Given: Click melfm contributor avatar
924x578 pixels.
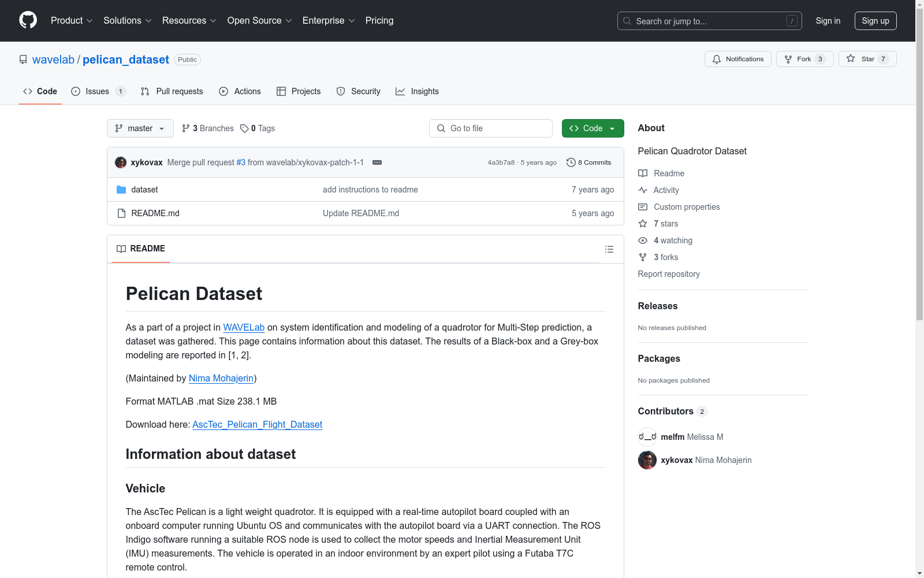Looking at the screenshot, I should pos(647,437).
